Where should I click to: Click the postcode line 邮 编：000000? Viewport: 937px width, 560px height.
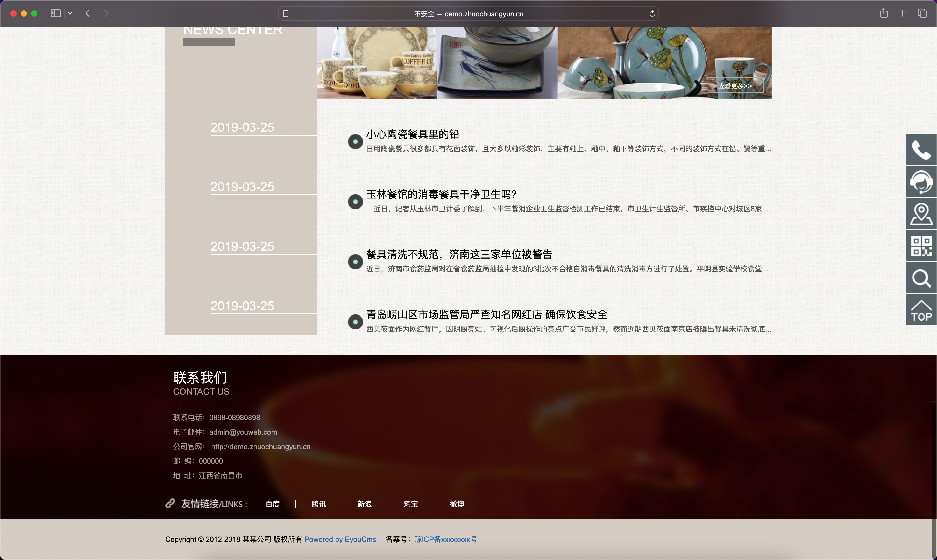point(198,461)
